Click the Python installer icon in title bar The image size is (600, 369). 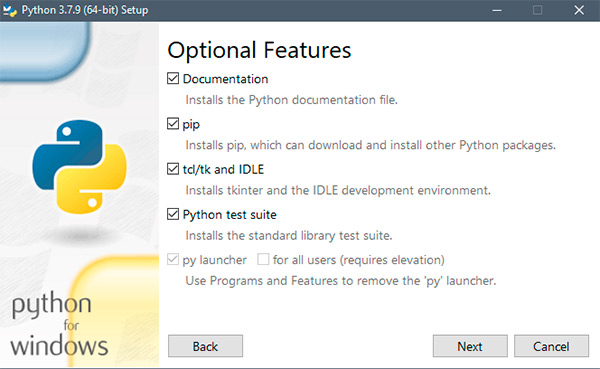[9, 10]
